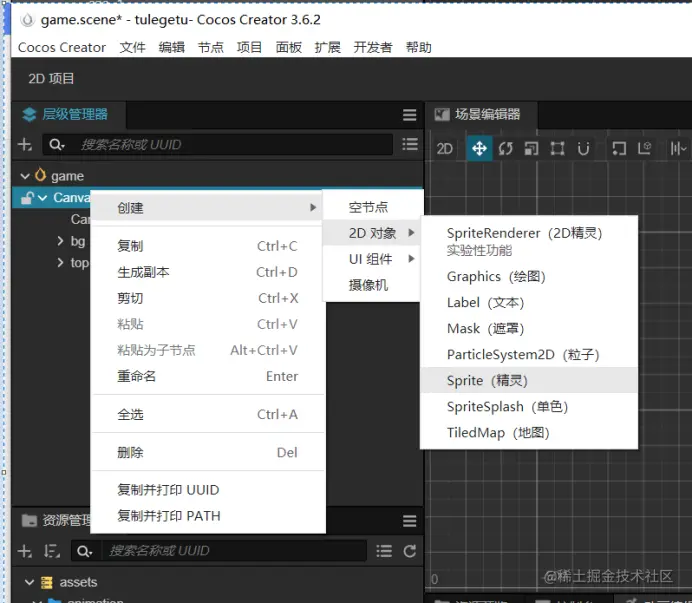Toggle the snap magnet tool

tap(583, 148)
